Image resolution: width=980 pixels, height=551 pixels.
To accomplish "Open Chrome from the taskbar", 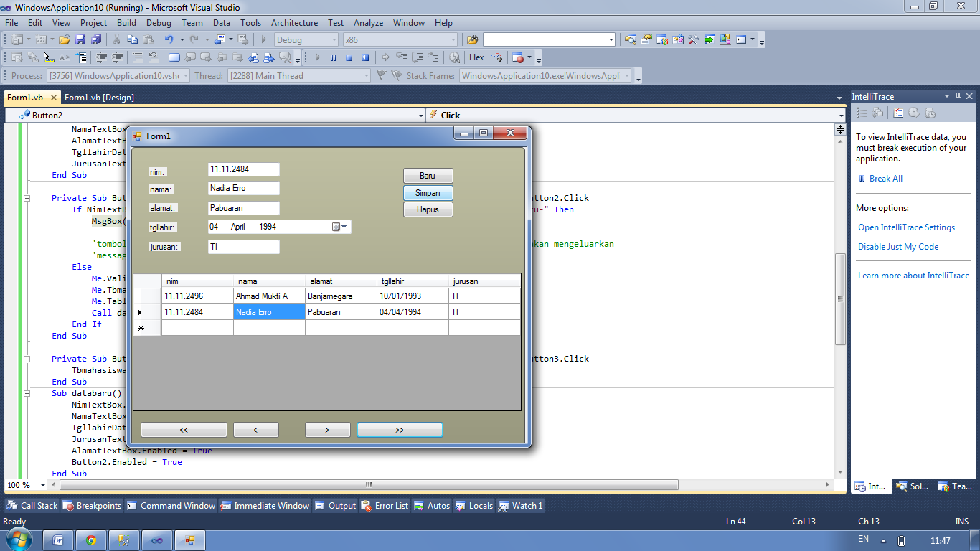I will [92, 540].
